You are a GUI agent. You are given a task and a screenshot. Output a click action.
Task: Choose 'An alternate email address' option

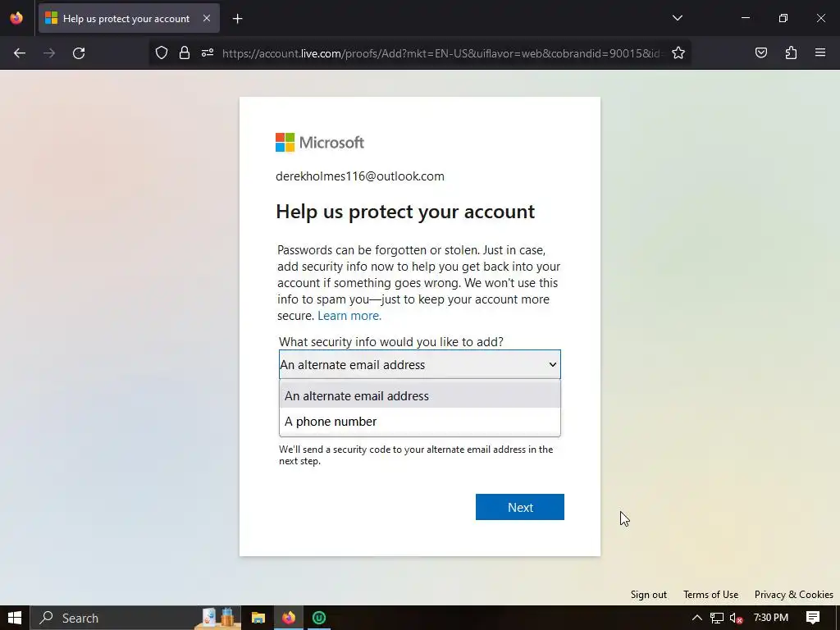[x=420, y=396]
